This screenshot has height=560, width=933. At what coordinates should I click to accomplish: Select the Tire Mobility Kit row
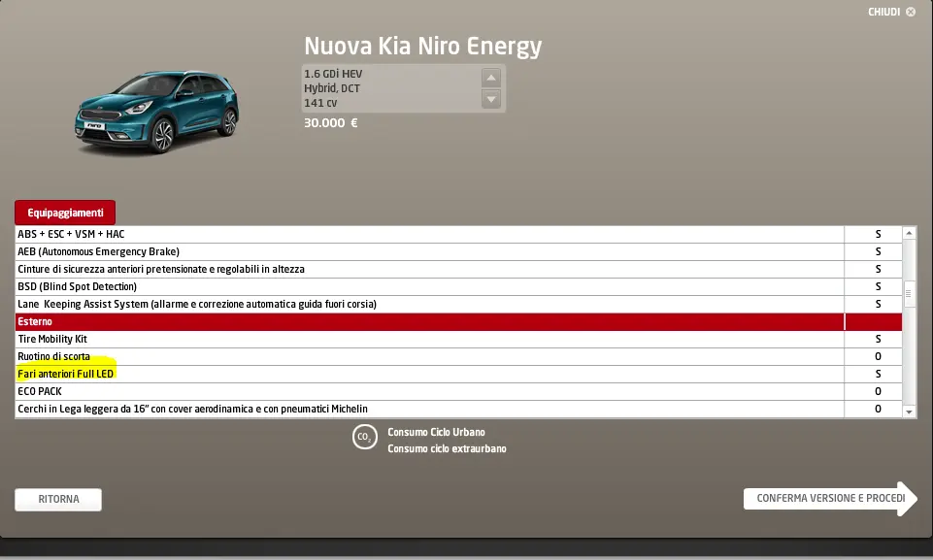point(458,340)
